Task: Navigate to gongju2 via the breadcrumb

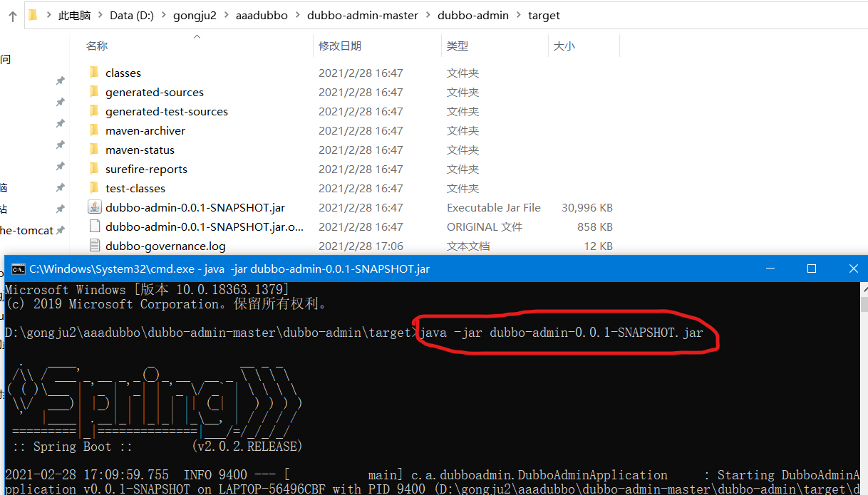Action: [195, 15]
